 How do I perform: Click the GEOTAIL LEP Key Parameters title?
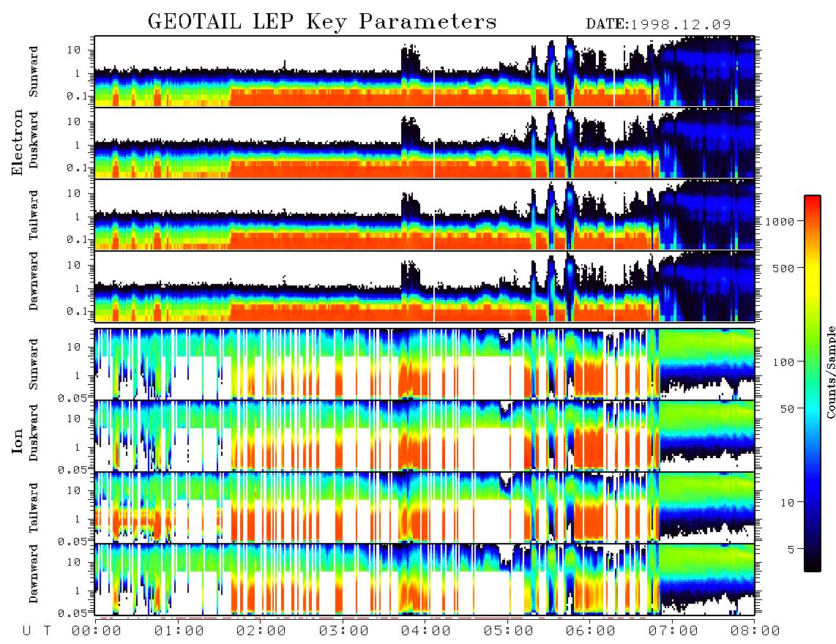(322, 22)
